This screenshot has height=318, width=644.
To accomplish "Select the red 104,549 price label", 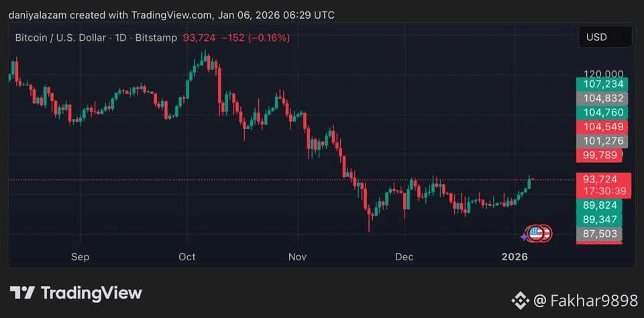I will (x=602, y=127).
